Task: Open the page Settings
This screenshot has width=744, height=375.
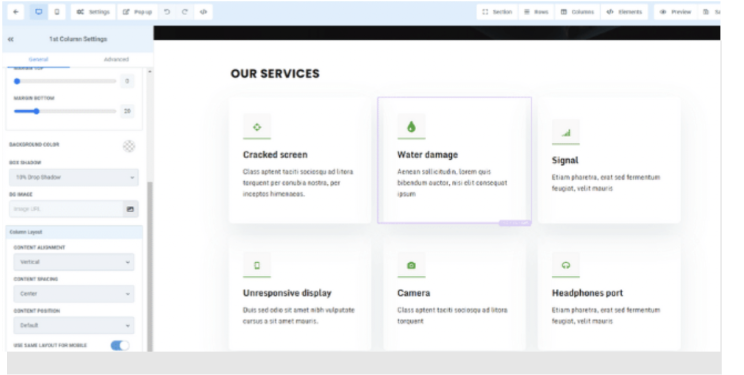Action: (93, 12)
